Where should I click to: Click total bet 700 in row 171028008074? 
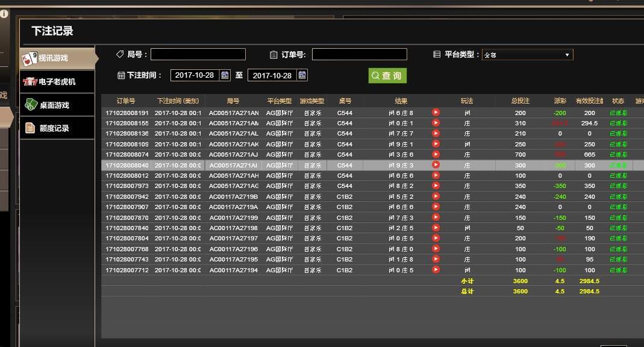click(521, 155)
